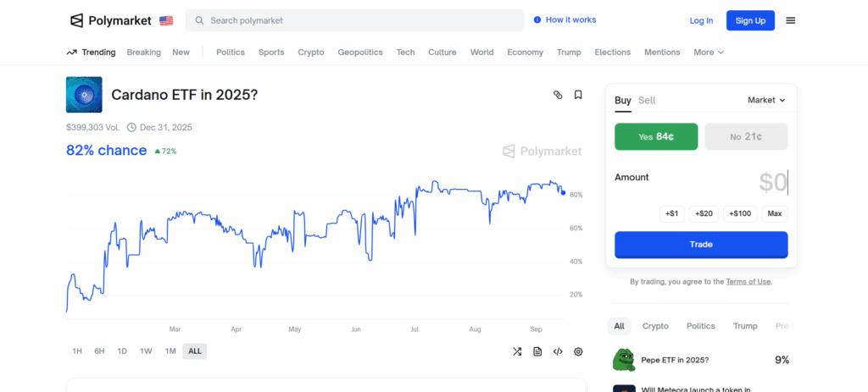Switch to the Buy tab
This screenshot has height=392, width=868.
point(623,101)
